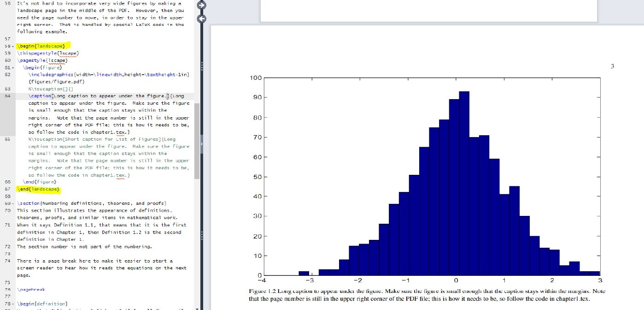The height and width of the screenshot is (310, 644).
Task: Collapse the definition fold at line 78
Action: 14,303
